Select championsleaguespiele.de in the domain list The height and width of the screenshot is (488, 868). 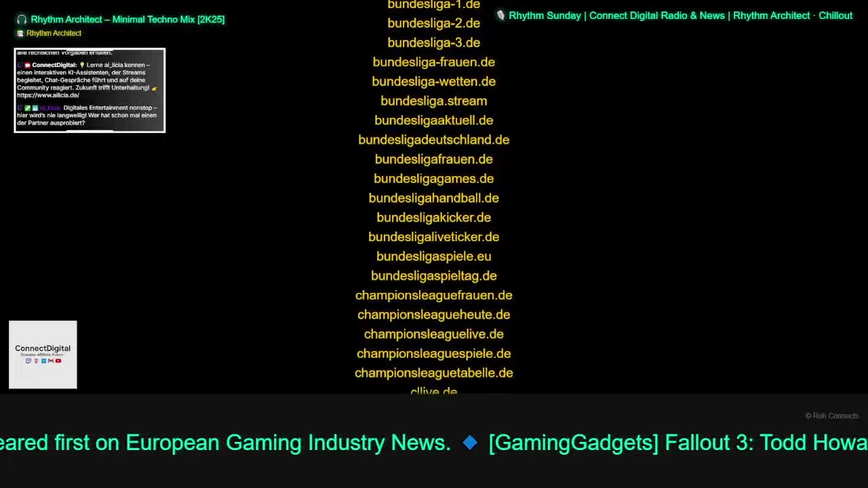[434, 354]
